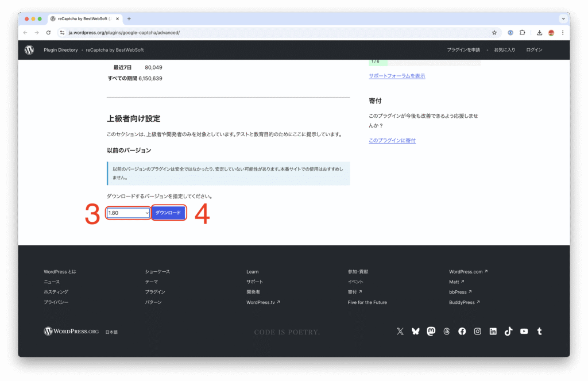The height and width of the screenshot is (381, 588).
Task: Open the ホスティング footer link
Action: (56, 292)
